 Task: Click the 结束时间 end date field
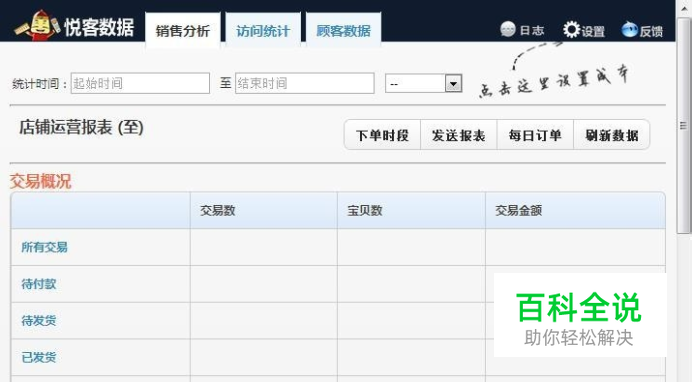point(305,83)
